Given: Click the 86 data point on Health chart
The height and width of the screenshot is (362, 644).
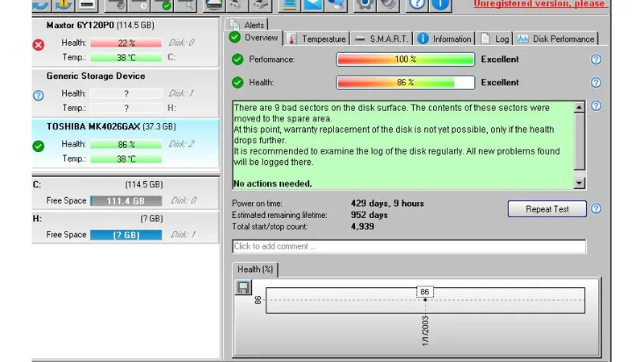Looking at the screenshot, I should [425, 299].
